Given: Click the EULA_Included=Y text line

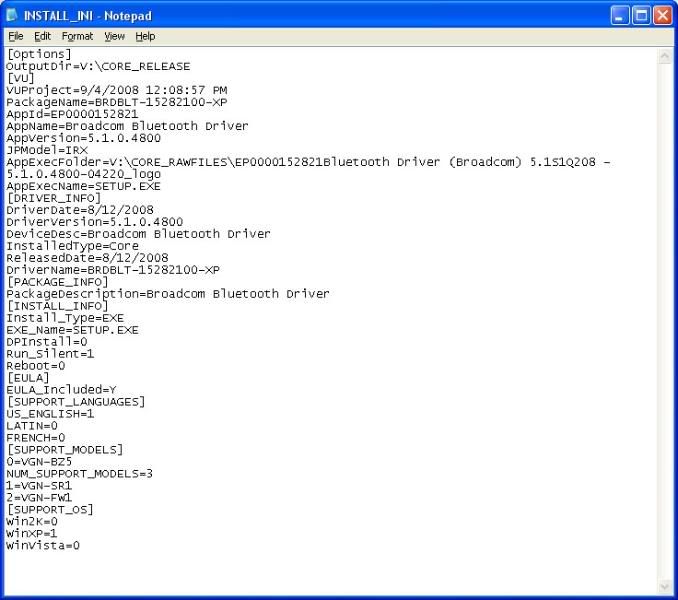Looking at the screenshot, I should click(x=61, y=390).
